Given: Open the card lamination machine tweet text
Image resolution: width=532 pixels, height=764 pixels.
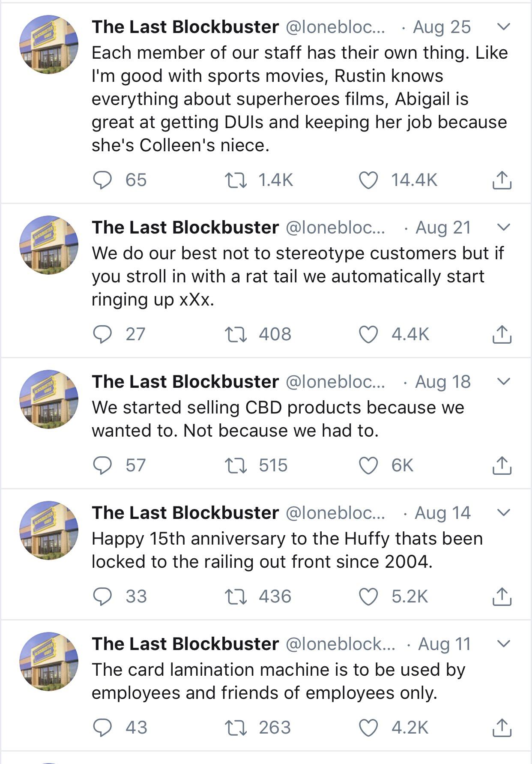Looking at the screenshot, I should 278,681.
